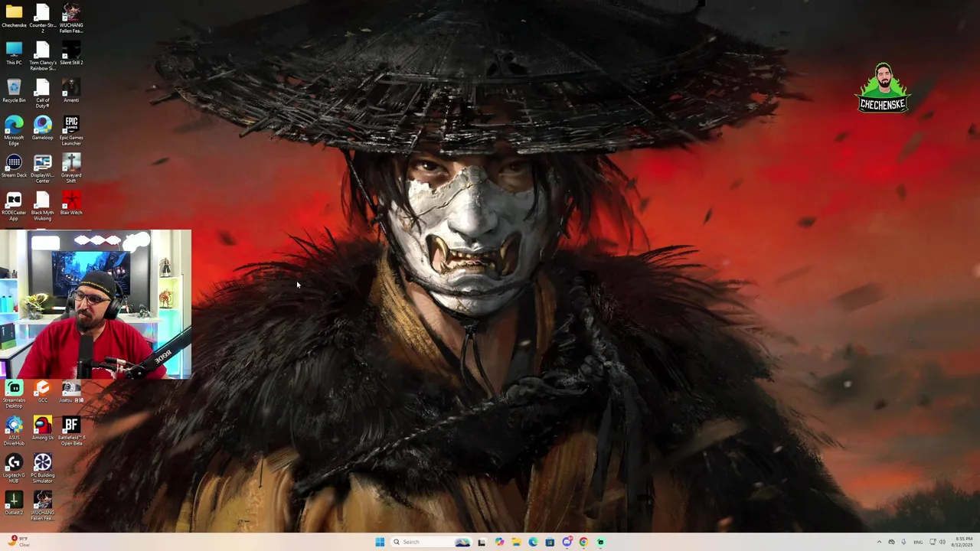Select the Battlefield 6 Open Beta shortcut

[71, 431]
